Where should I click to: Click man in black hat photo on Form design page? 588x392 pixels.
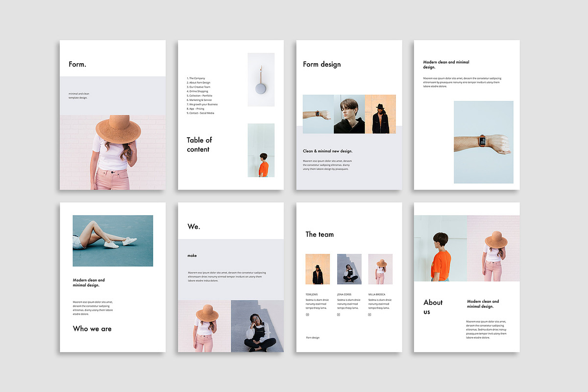point(380,114)
